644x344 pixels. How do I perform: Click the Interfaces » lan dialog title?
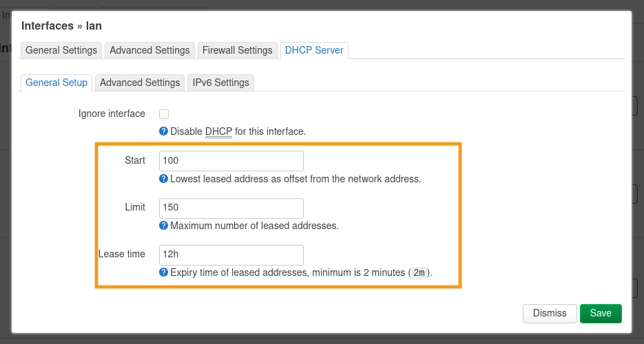coord(62,26)
